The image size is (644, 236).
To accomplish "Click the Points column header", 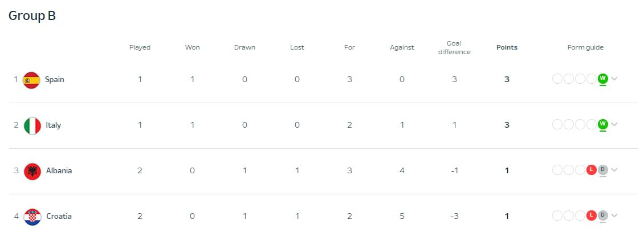I will (507, 48).
